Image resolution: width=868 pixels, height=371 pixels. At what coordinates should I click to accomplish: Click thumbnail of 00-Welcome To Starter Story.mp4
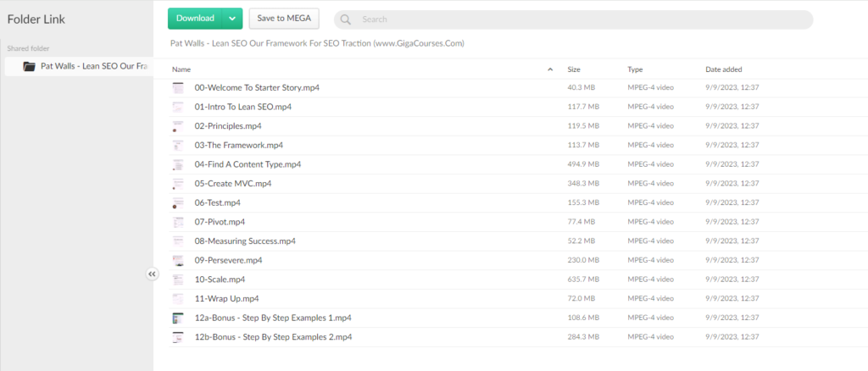pos(178,88)
